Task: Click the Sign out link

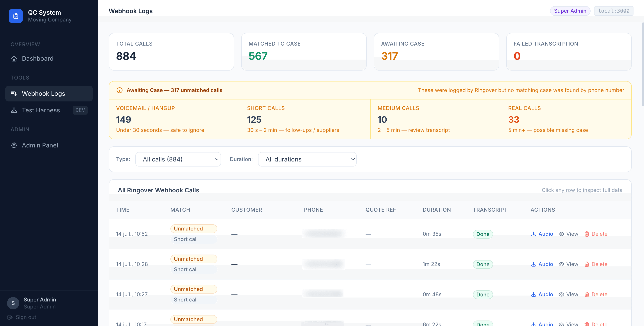Action: click(22, 317)
